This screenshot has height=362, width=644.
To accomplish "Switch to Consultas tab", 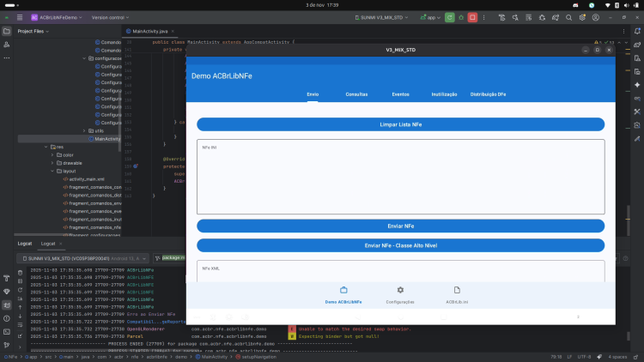I will (x=356, y=94).
